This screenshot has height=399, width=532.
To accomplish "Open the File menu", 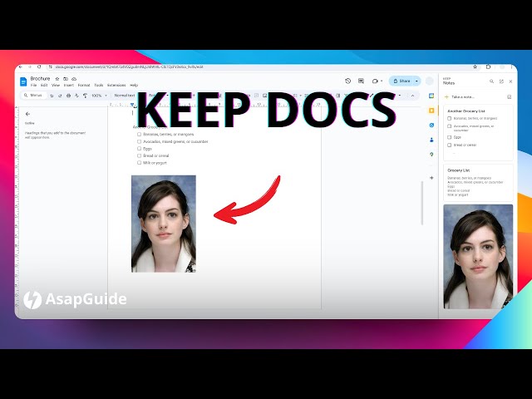I will [33, 85].
